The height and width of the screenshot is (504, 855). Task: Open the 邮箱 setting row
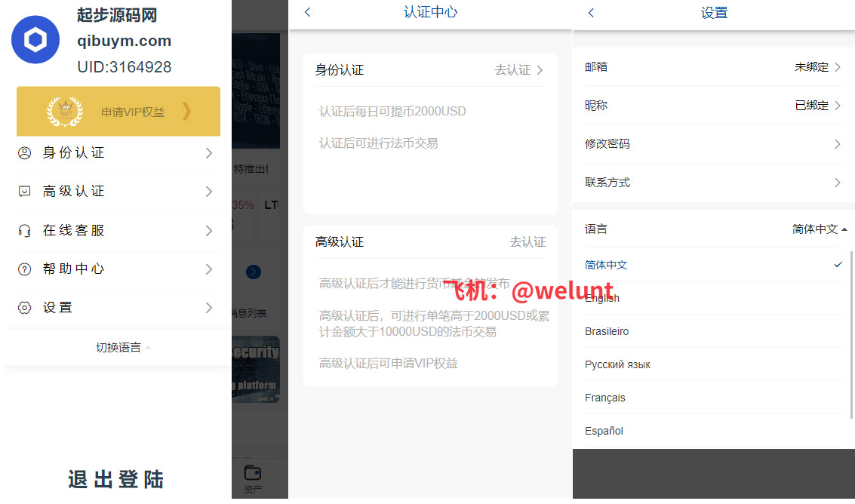[x=713, y=66]
